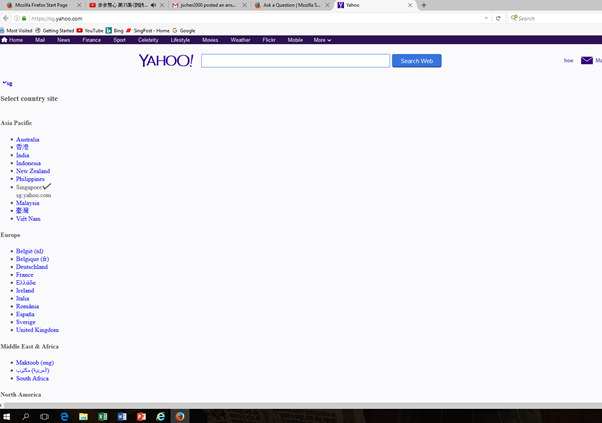Open Word from the taskbar

[122, 416]
